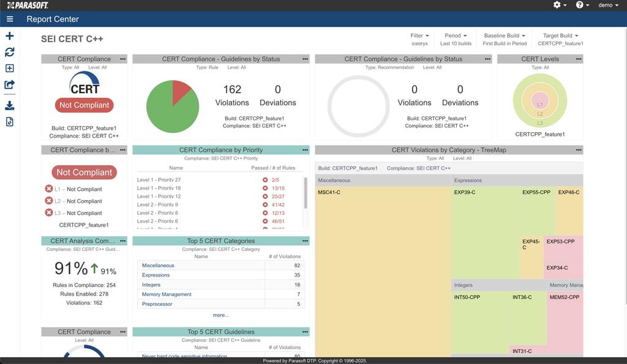Open the settings gear menu
The image size is (627, 364).
click(560, 5)
